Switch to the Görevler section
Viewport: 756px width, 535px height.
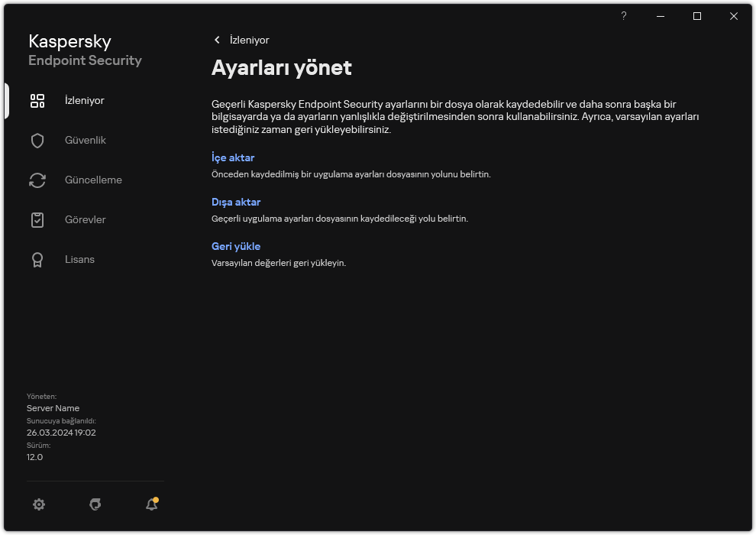[x=85, y=219]
